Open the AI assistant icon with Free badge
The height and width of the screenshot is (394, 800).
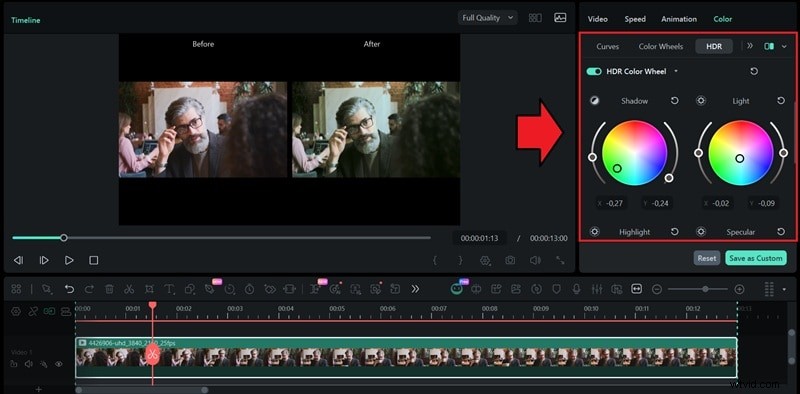457,288
